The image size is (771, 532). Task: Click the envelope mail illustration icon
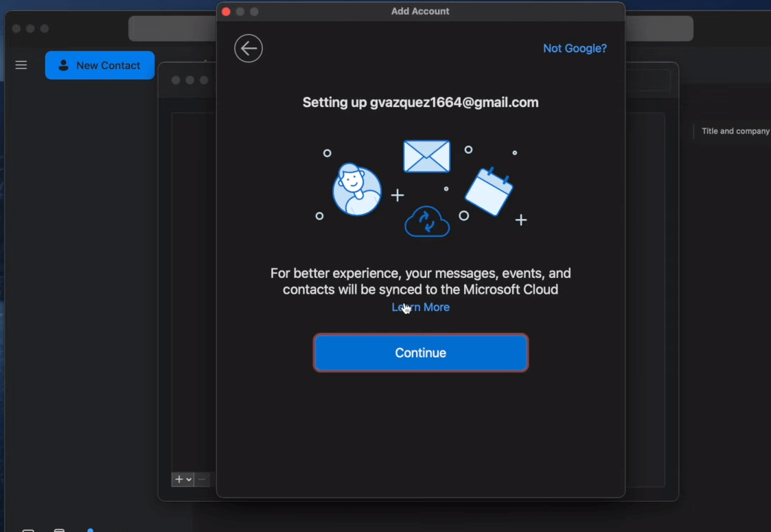426,157
